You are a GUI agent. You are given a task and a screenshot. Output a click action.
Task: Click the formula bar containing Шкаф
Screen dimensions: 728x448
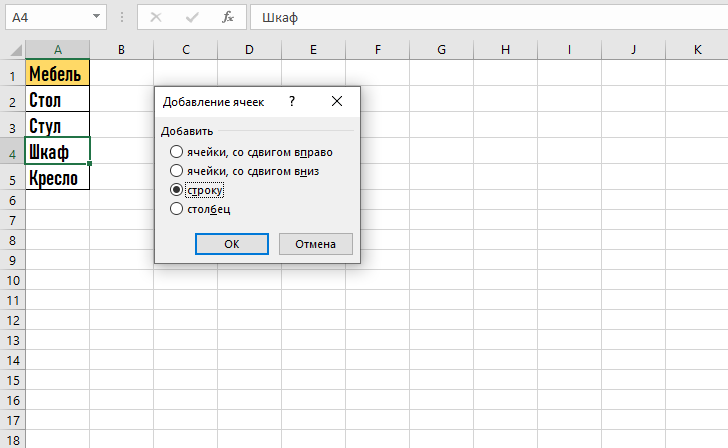(489, 17)
